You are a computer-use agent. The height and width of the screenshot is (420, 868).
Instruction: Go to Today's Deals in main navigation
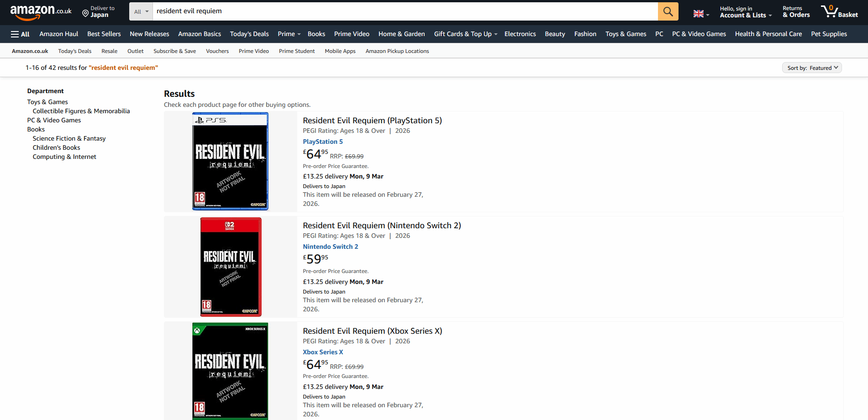[x=249, y=34]
